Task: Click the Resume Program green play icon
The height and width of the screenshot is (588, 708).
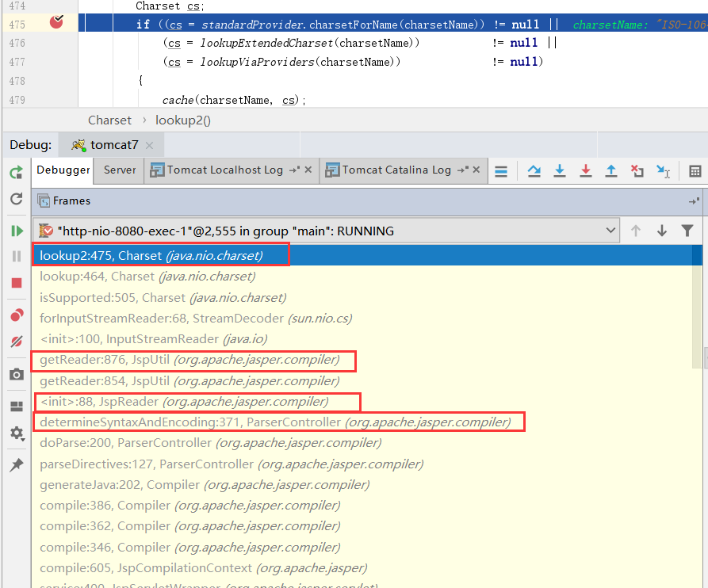Action: pyautogui.click(x=16, y=230)
